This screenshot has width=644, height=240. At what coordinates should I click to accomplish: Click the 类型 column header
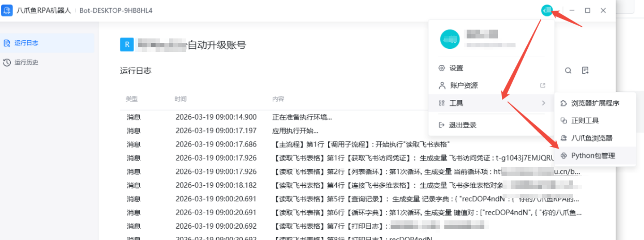[x=131, y=99]
